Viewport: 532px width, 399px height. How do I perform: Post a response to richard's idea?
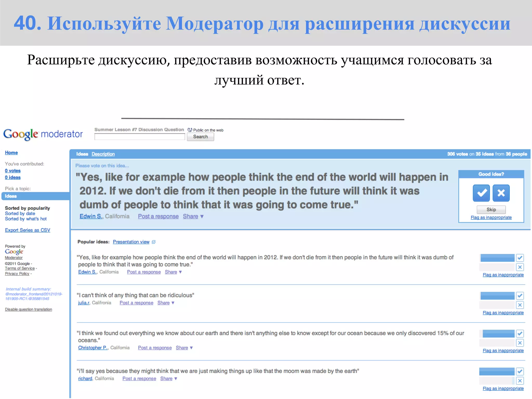tap(139, 379)
